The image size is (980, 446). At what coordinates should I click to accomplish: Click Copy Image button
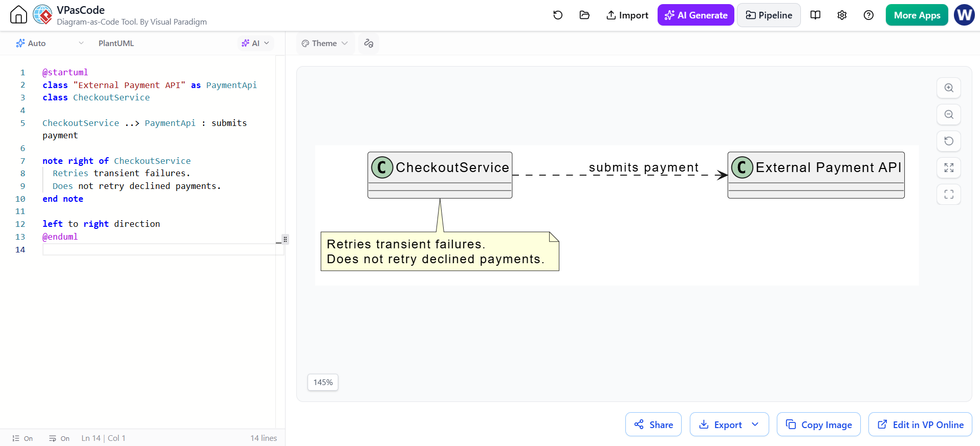point(819,424)
